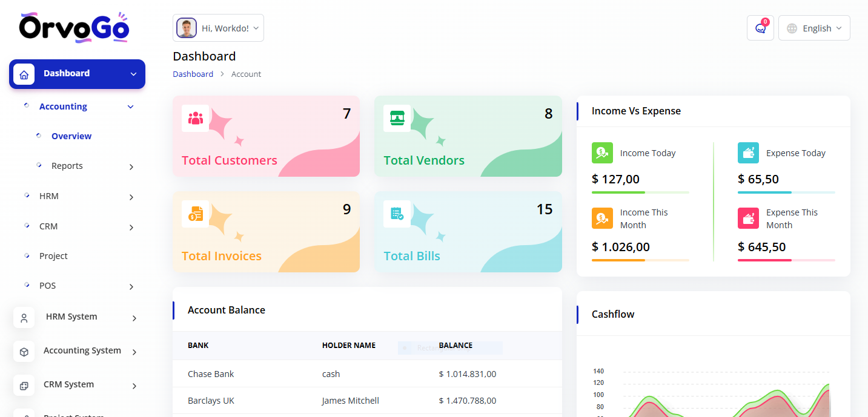Click the Income Today dollar icon
This screenshot has width=868, height=417.
point(602,153)
